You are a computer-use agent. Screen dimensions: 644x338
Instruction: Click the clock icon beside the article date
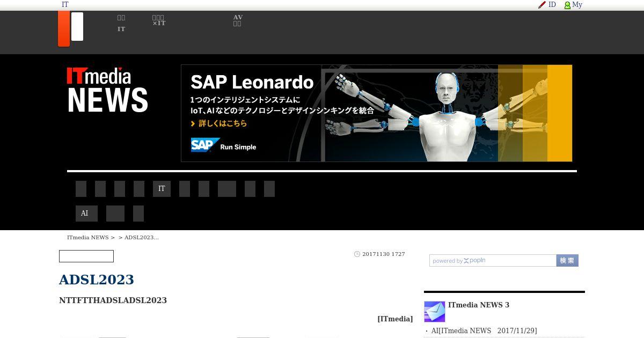point(357,254)
